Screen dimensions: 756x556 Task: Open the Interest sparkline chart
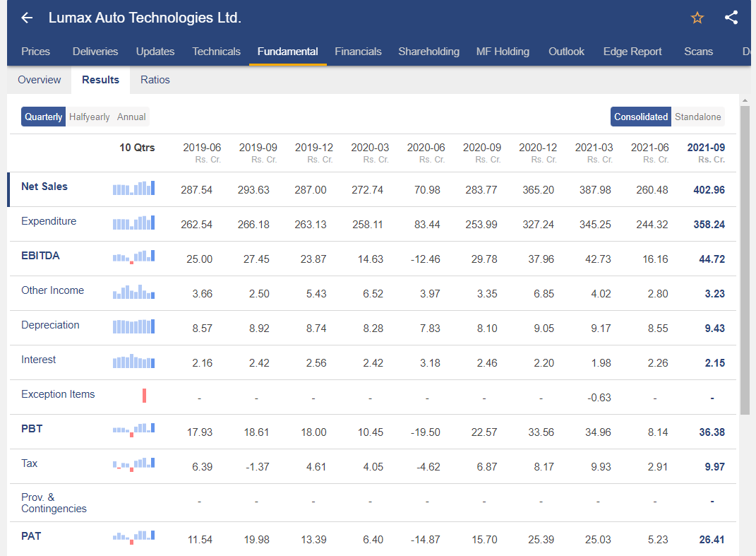point(133,361)
